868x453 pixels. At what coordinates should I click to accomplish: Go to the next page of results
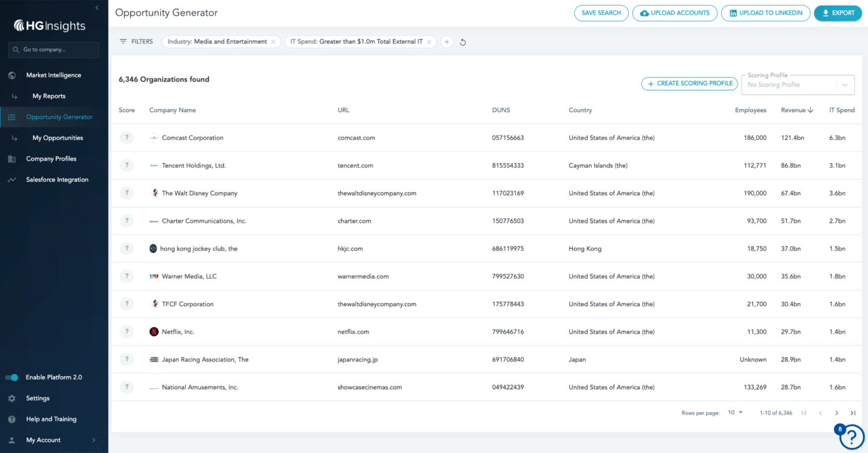tap(836, 412)
